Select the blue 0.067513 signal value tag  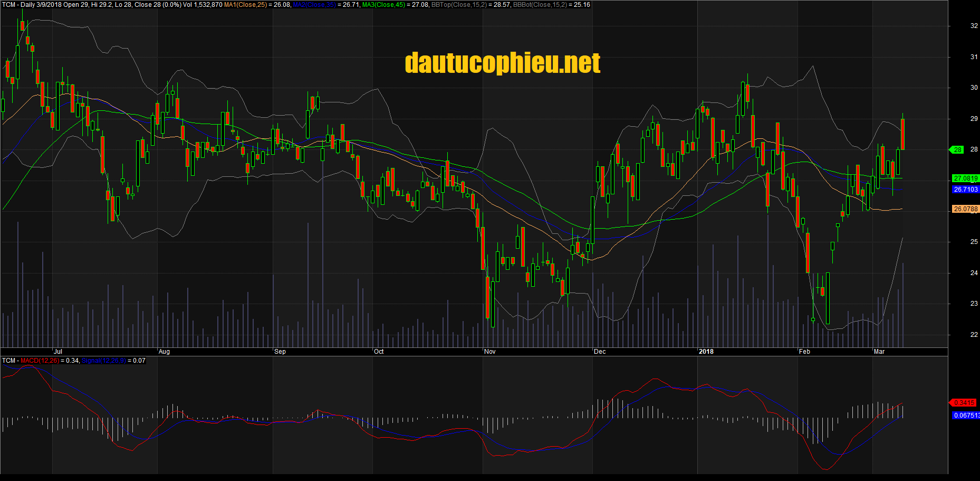point(966,416)
